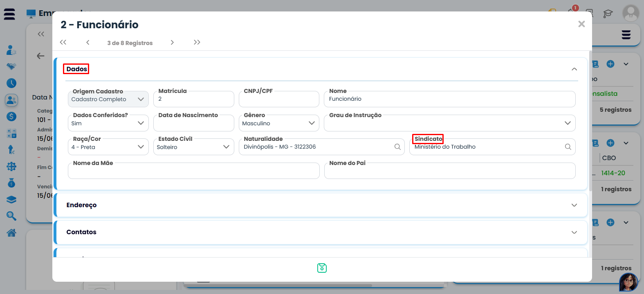Go to the previous employee record

88,42
